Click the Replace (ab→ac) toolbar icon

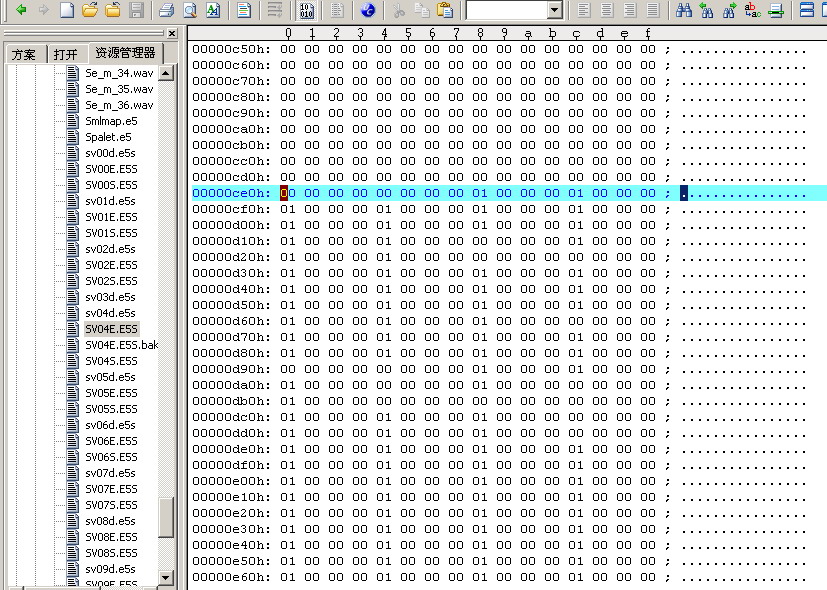(752, 11)
